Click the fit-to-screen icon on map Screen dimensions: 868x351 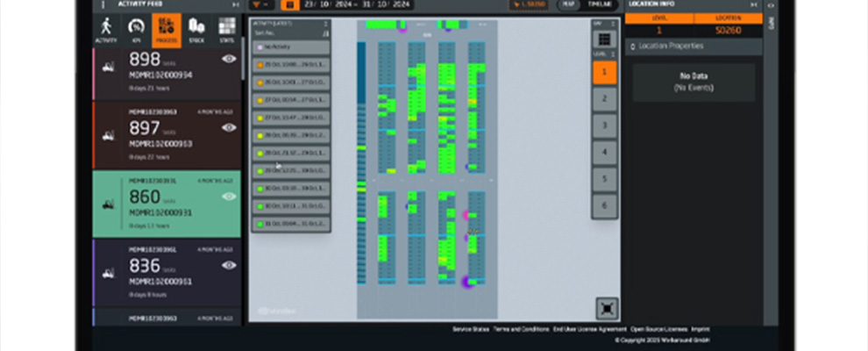tap(607, 308)
